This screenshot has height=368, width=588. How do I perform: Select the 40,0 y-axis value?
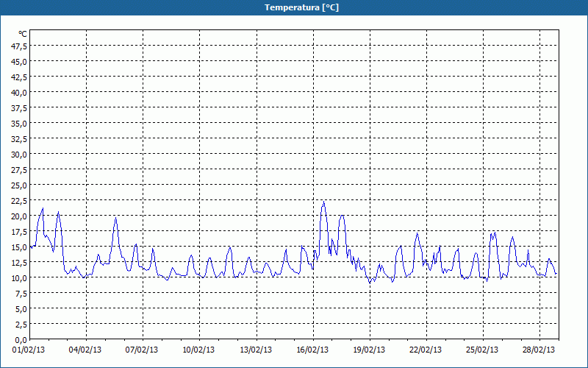pos(20,93)
